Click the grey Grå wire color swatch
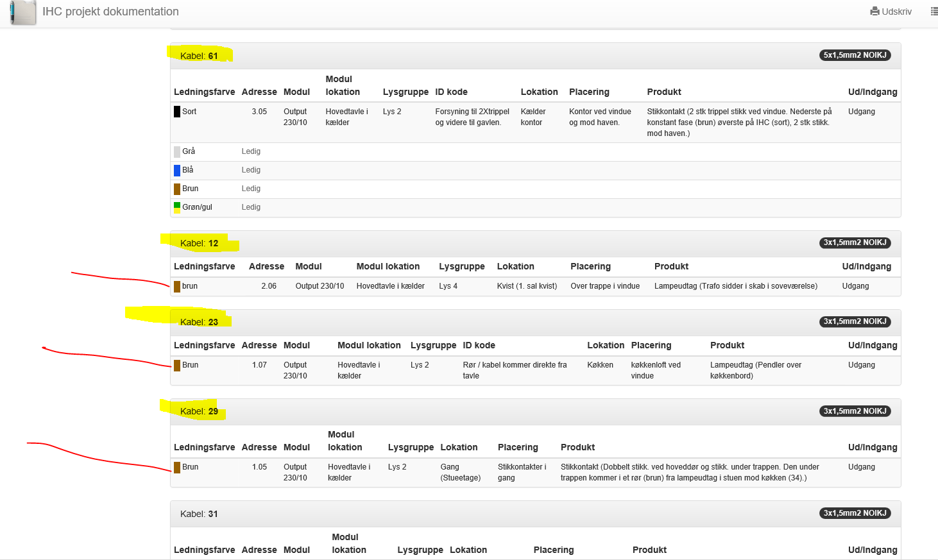 177,152
